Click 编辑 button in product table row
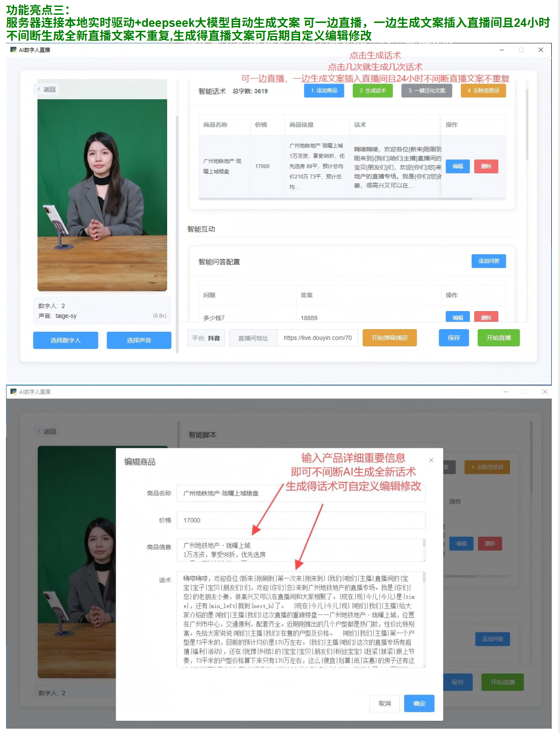The height and width of the screenshot is (733, 560). click(458, 166)
